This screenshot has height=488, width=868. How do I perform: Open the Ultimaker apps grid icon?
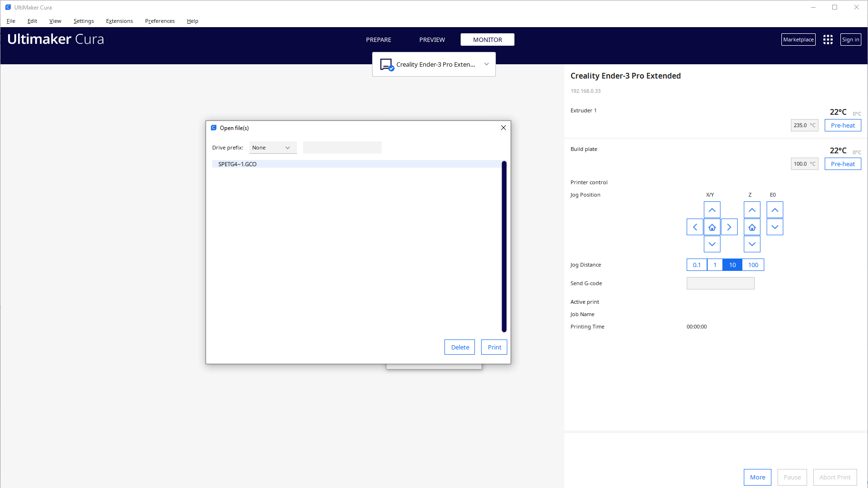click(828, 40)
